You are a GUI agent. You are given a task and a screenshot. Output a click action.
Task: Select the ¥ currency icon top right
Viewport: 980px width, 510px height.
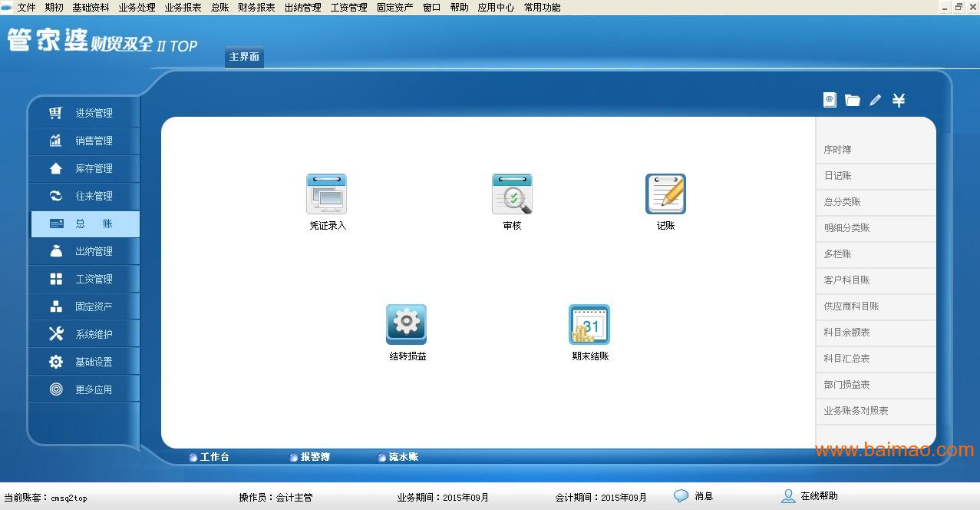(898, 100)
